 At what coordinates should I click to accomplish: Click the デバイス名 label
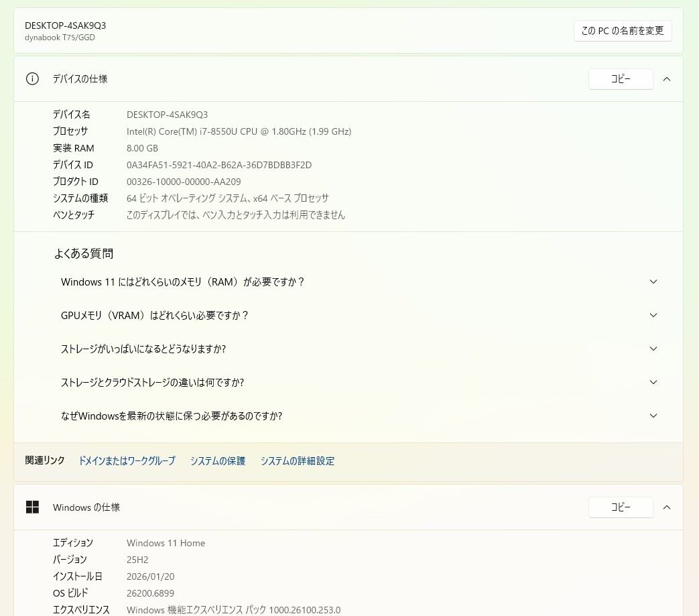click(71, 115)
